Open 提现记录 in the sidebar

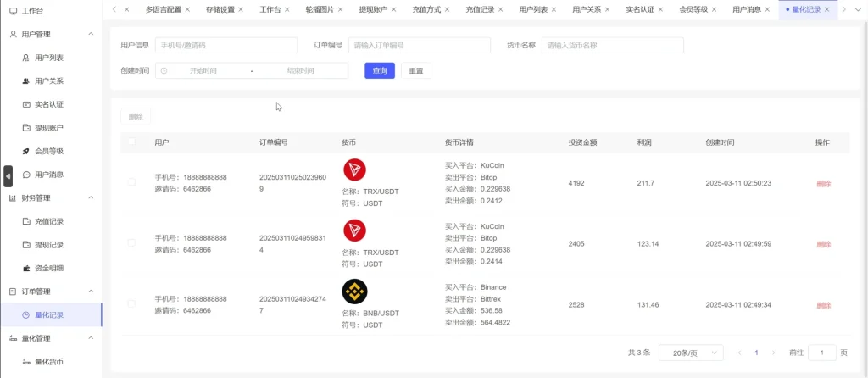(x=49, y=245)
